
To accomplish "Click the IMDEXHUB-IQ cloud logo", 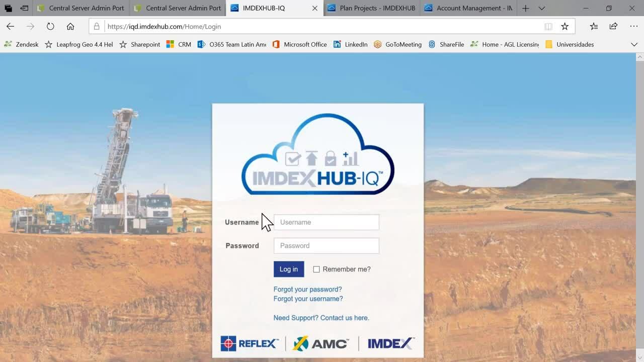I will [x=318, y=154].
